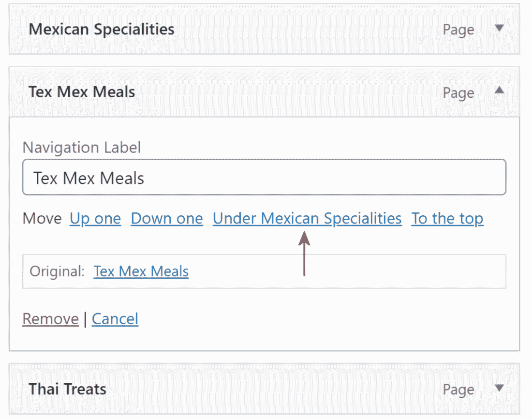Click Page type label on Mexican Specialities
The height and width of the screenshot is (420, 532).
tap(458, 30)
